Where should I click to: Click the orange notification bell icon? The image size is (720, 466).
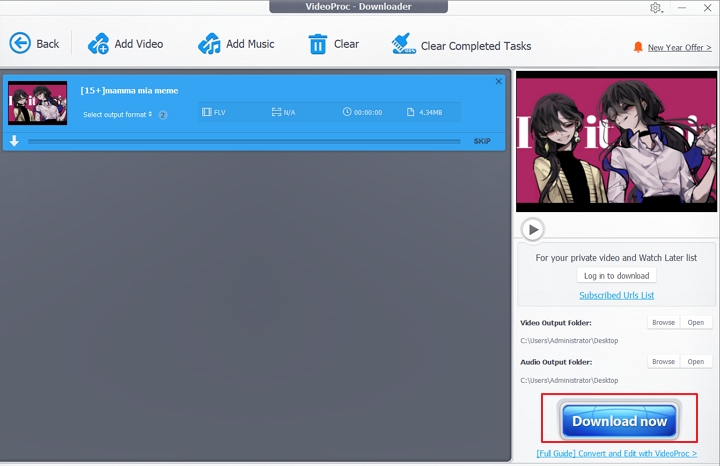[x=638, y=47]
